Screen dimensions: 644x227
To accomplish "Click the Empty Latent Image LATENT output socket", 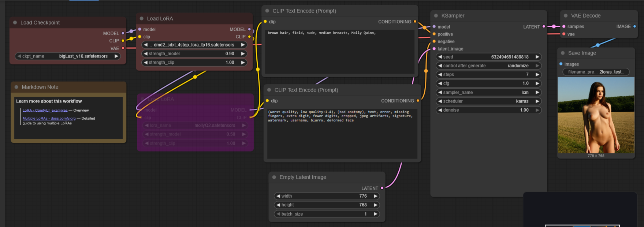I will point(382,188).
